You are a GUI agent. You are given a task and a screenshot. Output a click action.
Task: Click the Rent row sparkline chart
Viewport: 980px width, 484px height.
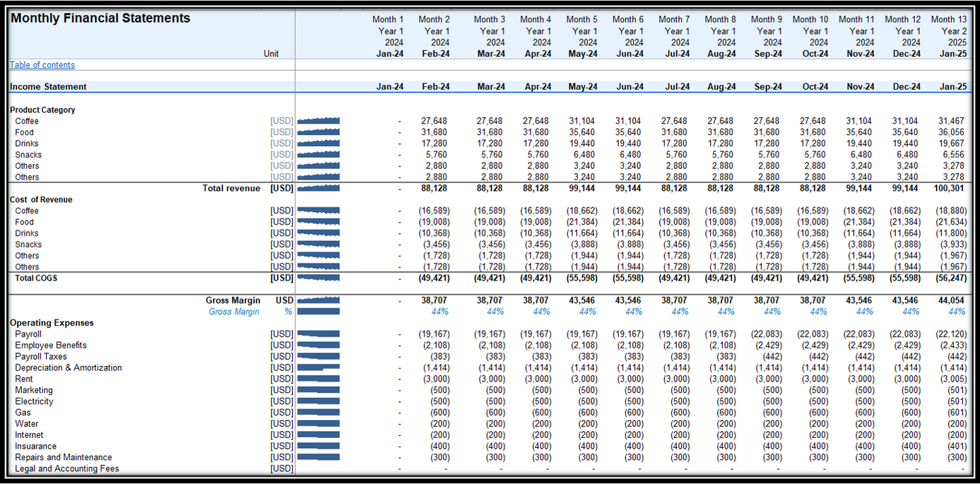[318, 379]
